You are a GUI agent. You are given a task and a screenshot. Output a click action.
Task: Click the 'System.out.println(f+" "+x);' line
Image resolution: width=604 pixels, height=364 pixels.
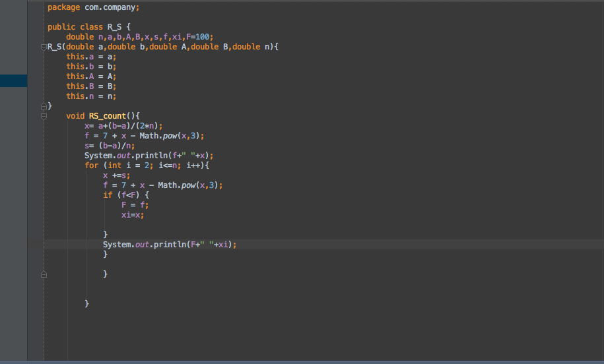coord(149,156)
